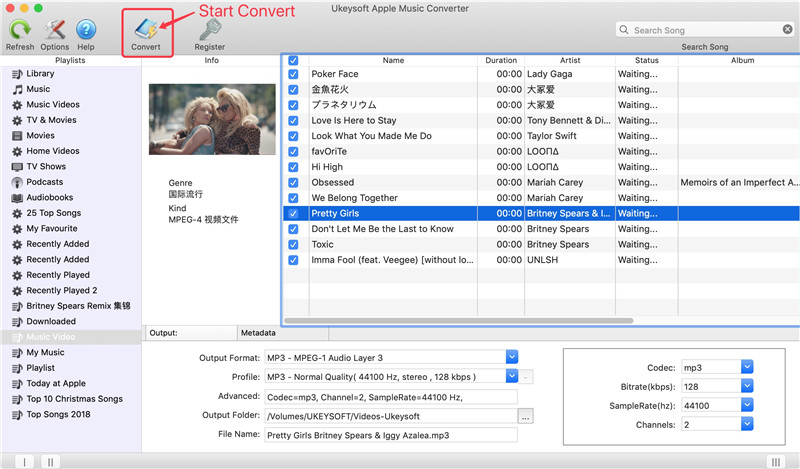
Task: Sort by the Artist column header
Action: click(x=570, y=60)
